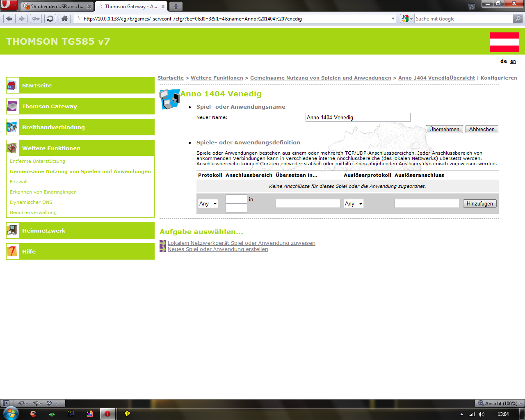
Task: Click the network signal tray icon
Action: [x=472, y=414]
